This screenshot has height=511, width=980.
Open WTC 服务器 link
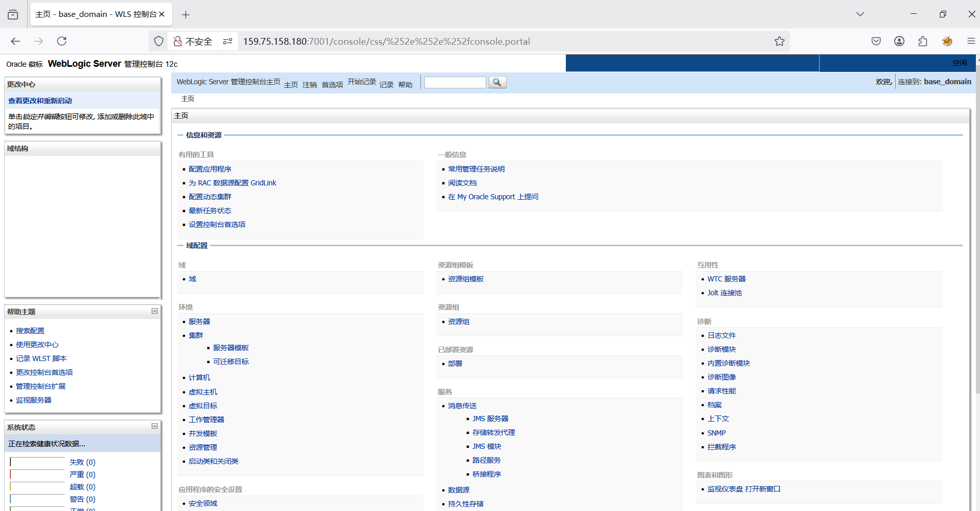(727, 279)
